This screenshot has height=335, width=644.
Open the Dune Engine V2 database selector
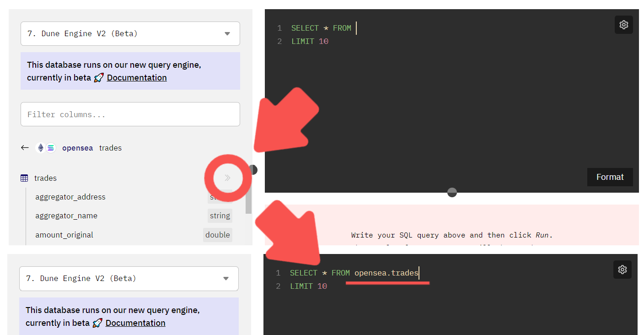[130, 33]
